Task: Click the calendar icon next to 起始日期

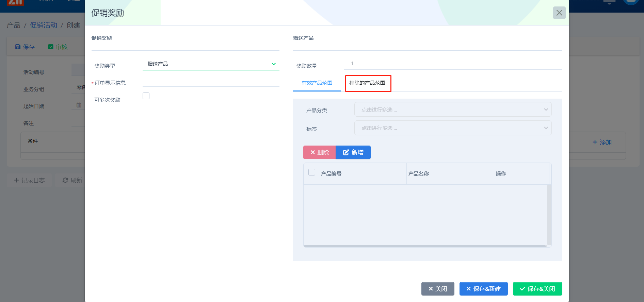Action: (79, 105)
